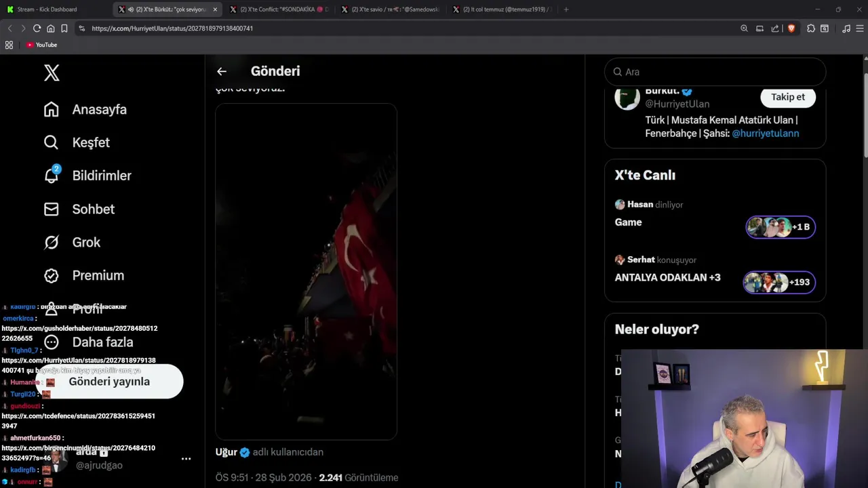
Task: Click chat username gundiouzi
Action: [25, 406]
